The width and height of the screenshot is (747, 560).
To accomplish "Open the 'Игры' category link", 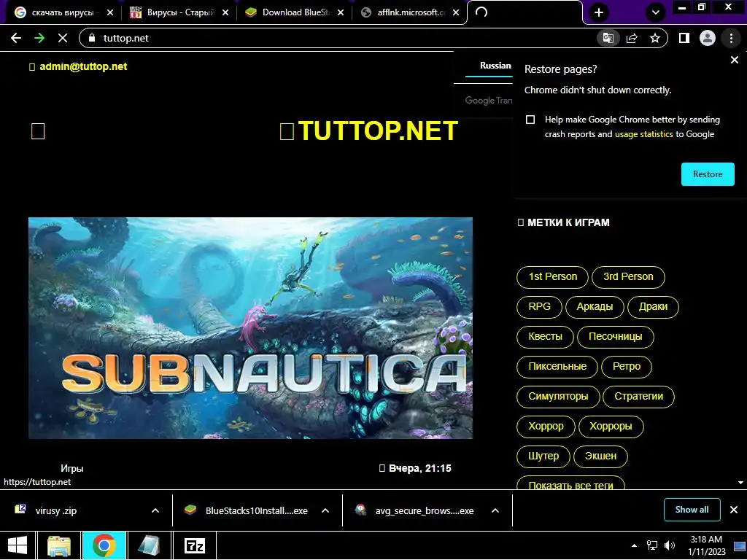I will pos(72,469).
